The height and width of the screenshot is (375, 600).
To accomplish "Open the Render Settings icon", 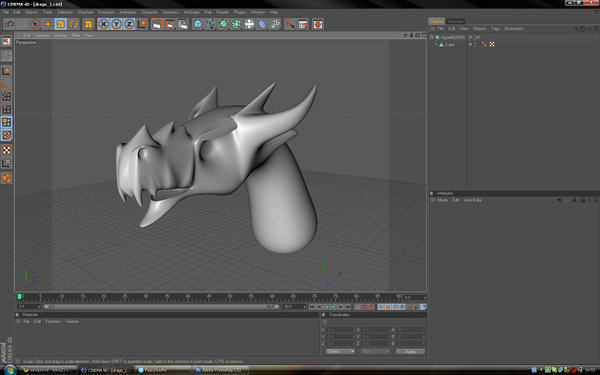I will [x=183, y=24].
